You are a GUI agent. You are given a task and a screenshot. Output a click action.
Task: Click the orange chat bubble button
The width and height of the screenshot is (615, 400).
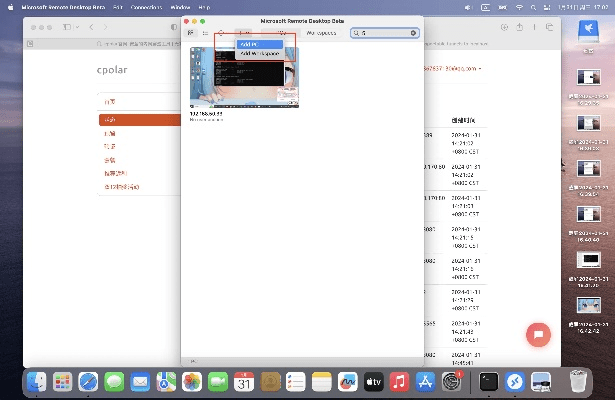tap(538, 335)
